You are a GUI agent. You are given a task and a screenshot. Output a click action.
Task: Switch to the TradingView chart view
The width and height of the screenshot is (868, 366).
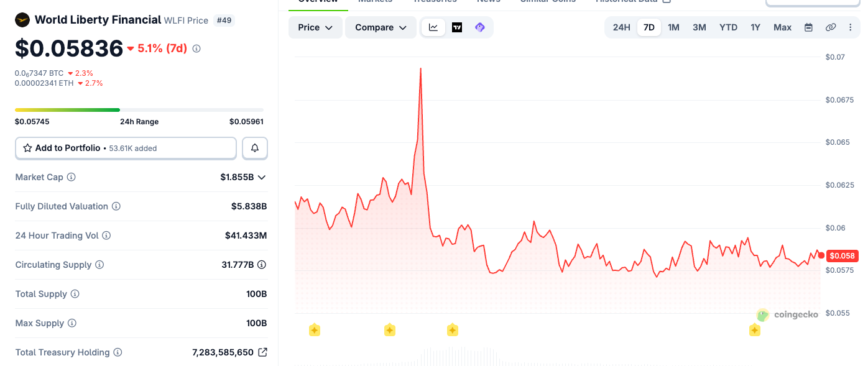(x=457, y=27)
